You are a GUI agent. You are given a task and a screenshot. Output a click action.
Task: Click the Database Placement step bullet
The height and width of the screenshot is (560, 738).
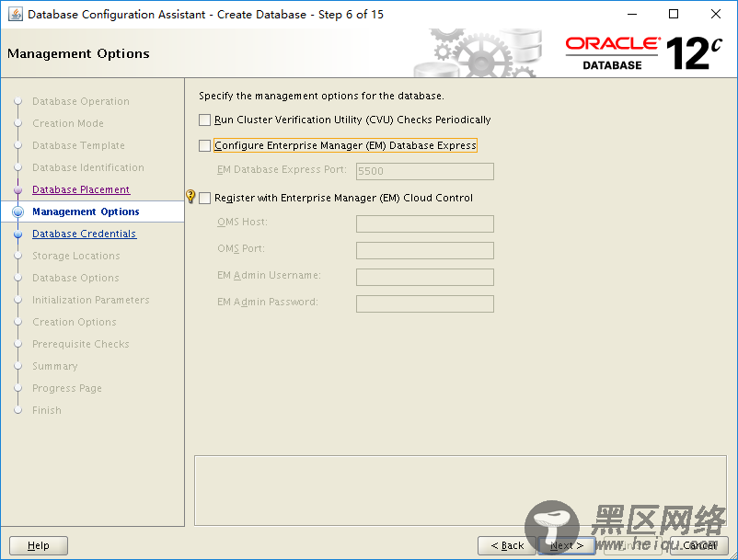click(17, 190)
